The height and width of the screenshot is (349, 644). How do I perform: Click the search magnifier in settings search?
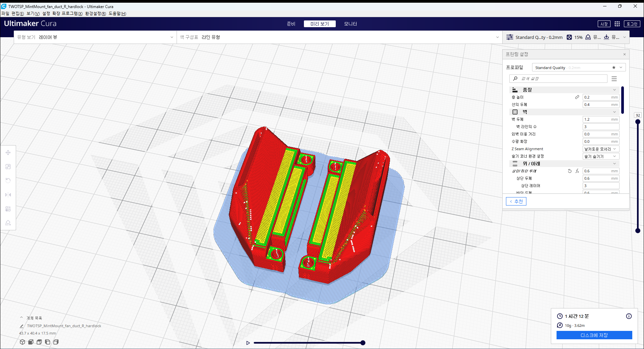point(515,78)
